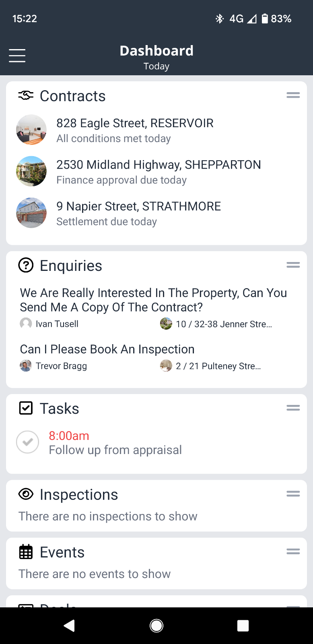This screenshot has height=644, width=313.
Task: Tap the Tasks card reorder handle
Action: click(293, 408)
